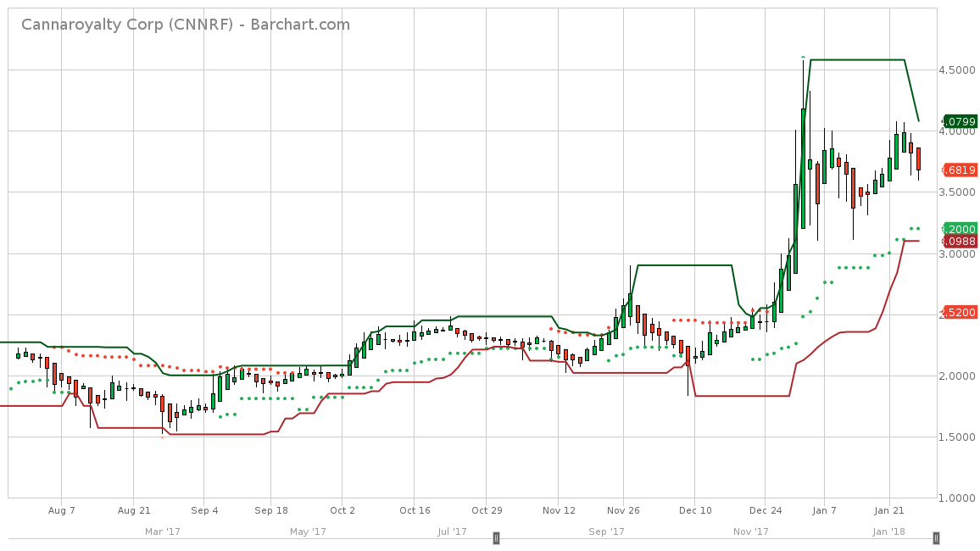Select the green 3.2000 price tag

960,229
